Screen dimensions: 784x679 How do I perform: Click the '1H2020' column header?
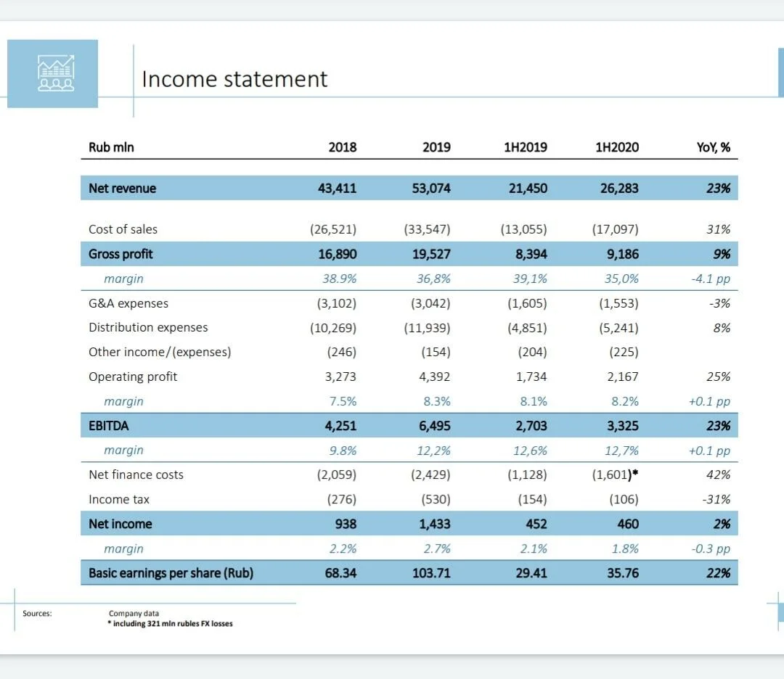point(617,147)
